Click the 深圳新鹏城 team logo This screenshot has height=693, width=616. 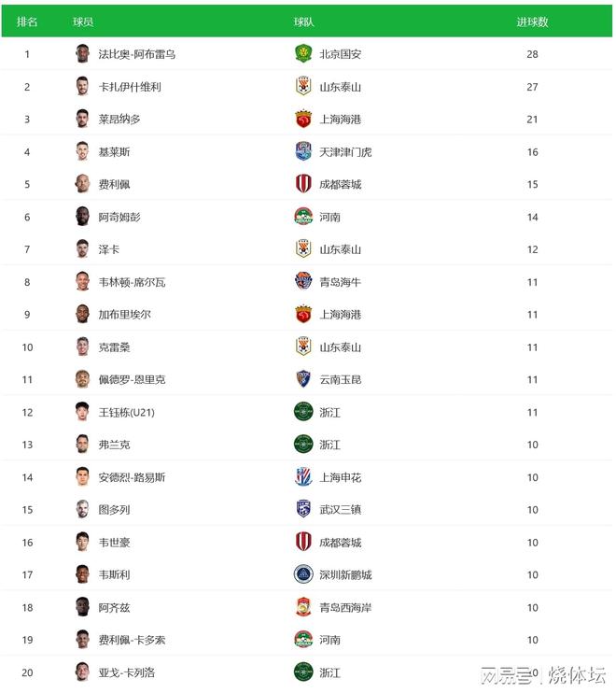(x=302, y=574)
